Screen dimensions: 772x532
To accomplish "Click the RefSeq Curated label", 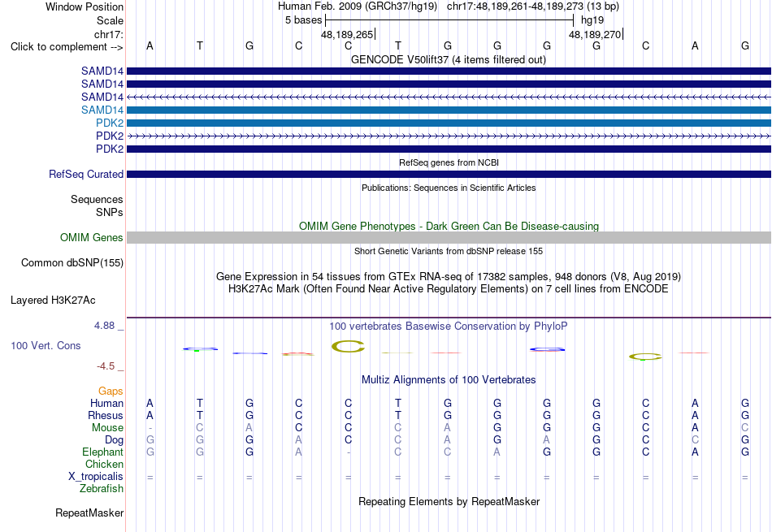I will [86, 174].
